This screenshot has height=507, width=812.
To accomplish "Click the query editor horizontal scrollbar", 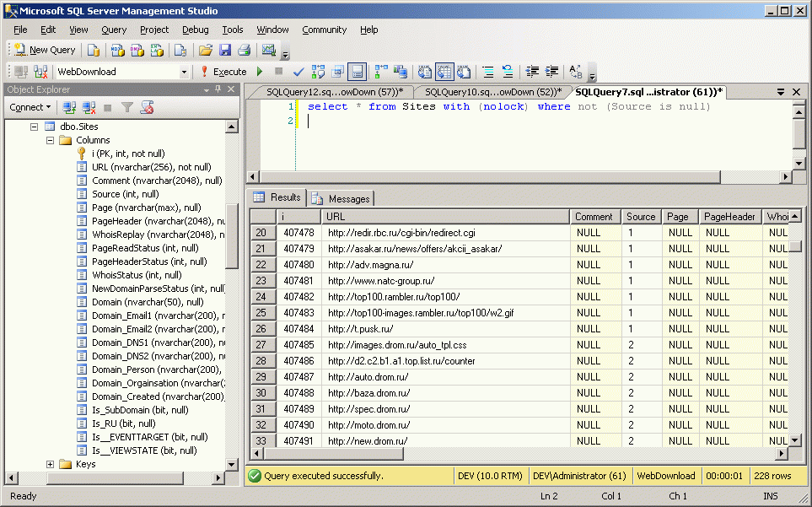I will click(489, 177).
